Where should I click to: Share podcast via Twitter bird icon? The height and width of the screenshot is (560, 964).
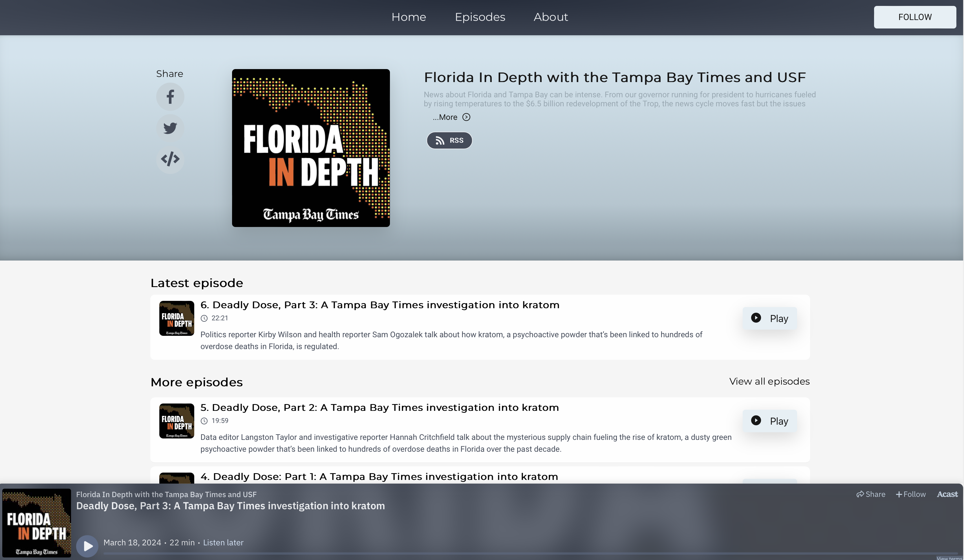(170, 128)
